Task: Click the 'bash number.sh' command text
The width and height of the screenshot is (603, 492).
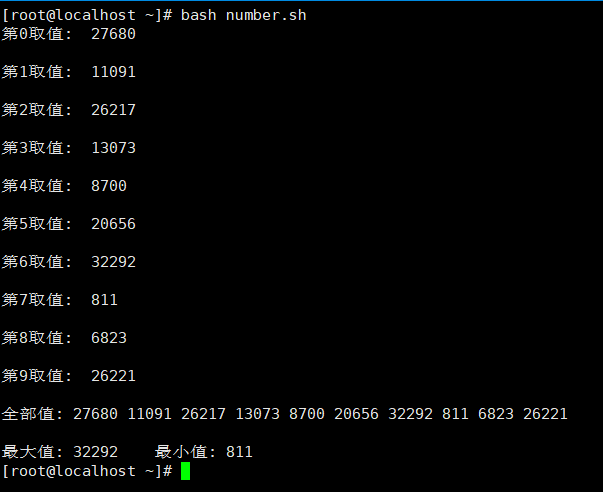Action: coord(243,15)
